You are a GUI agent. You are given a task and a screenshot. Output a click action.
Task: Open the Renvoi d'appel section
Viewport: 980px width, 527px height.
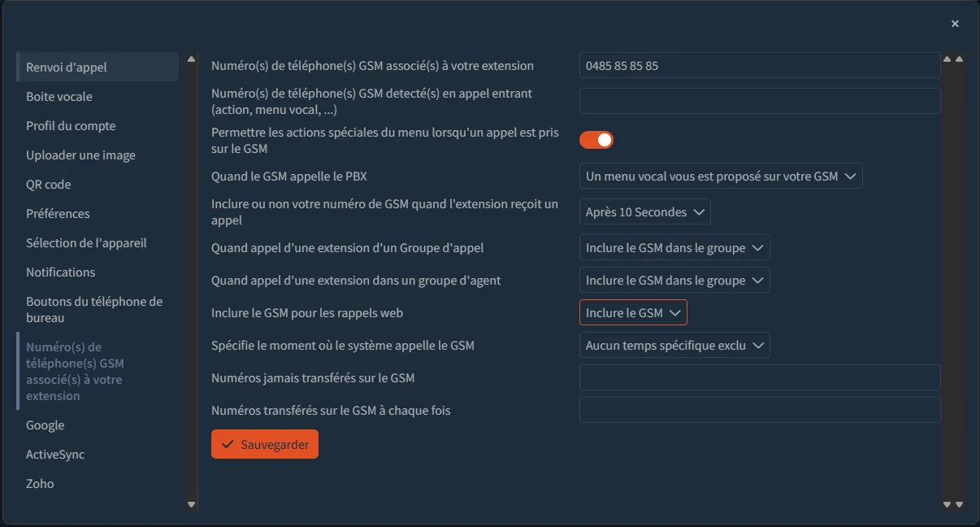[x=98, y=67]
